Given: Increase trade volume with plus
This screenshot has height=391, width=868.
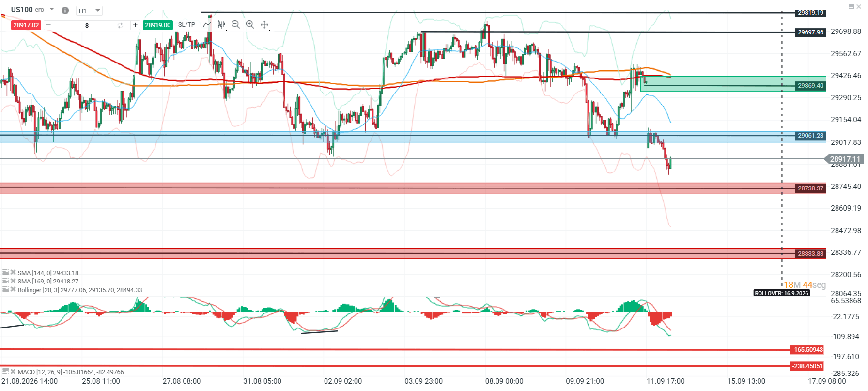Looking at the screenshot, I should [135, 25].
